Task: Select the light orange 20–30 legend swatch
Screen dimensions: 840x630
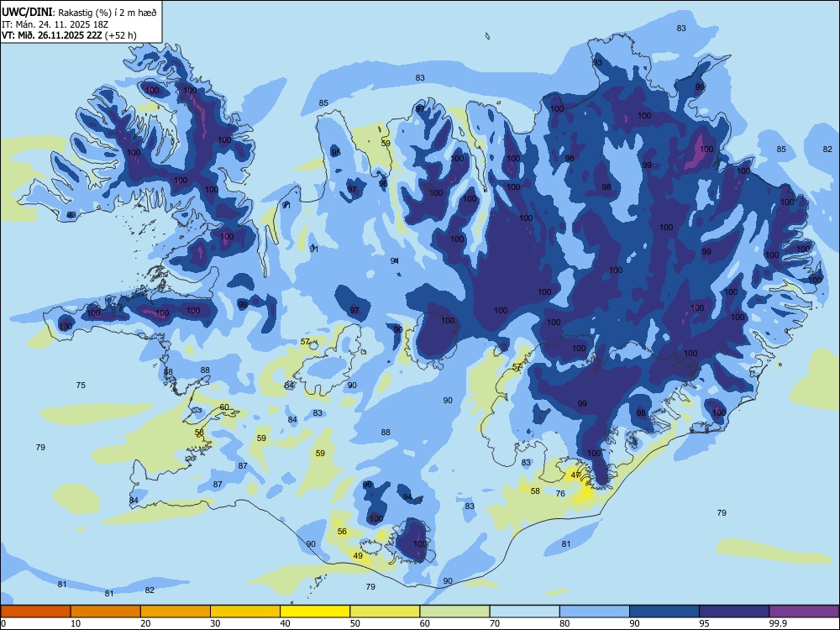Action: [x=176, y=612]
